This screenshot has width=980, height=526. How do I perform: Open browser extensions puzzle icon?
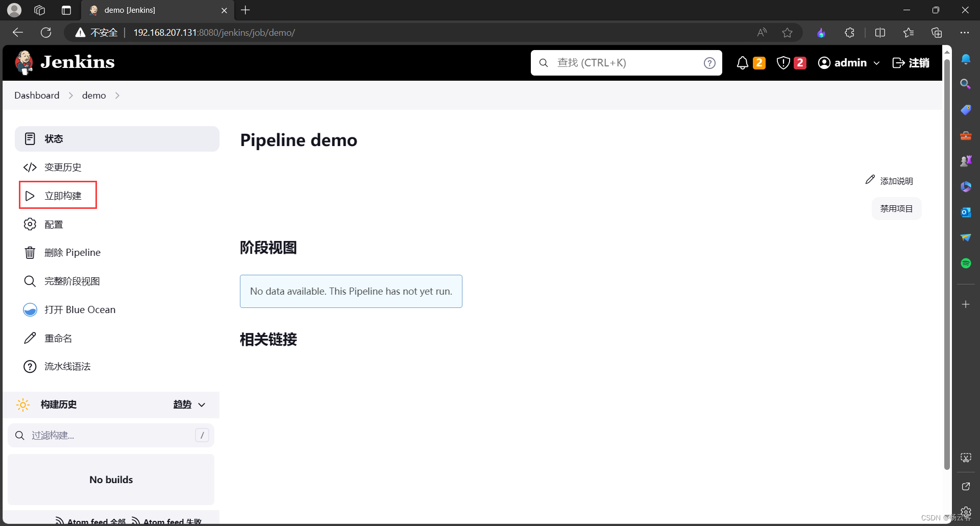[x=849, y=33]
